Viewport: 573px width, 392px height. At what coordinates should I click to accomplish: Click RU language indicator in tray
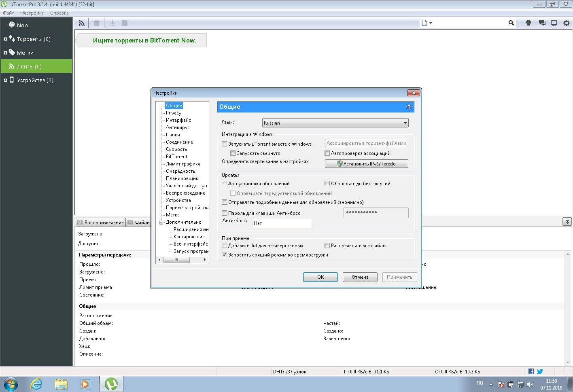480,383
